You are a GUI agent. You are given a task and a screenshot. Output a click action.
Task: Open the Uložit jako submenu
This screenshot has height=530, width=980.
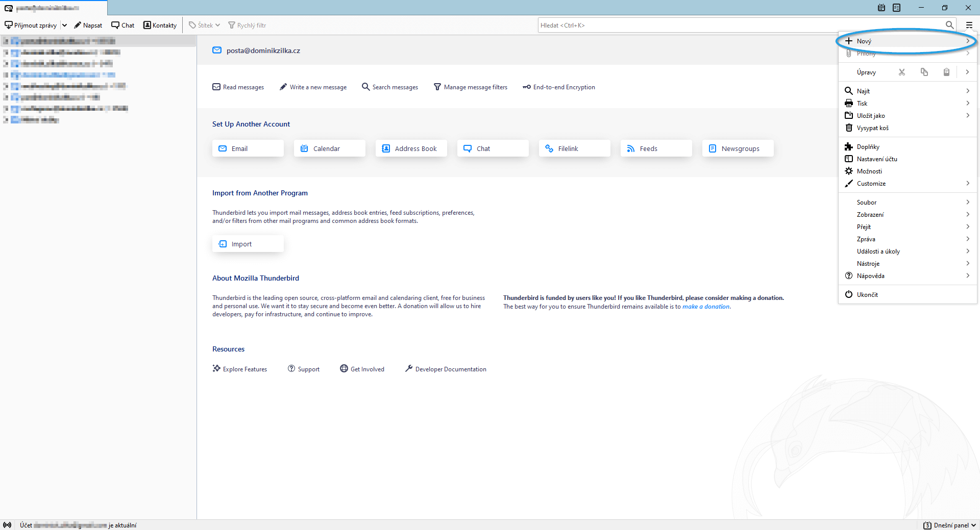(908, 115)
